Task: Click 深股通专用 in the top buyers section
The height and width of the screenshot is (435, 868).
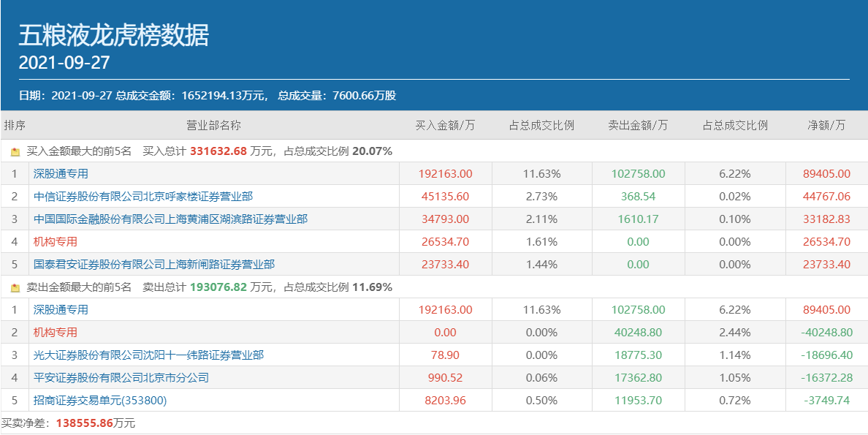Action: tap(61, 174)
